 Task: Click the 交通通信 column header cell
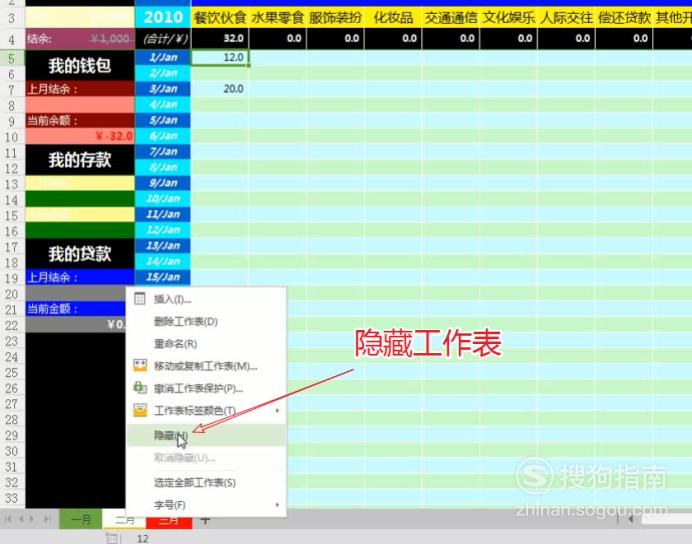pyautogui.click(x=451, y=17)
